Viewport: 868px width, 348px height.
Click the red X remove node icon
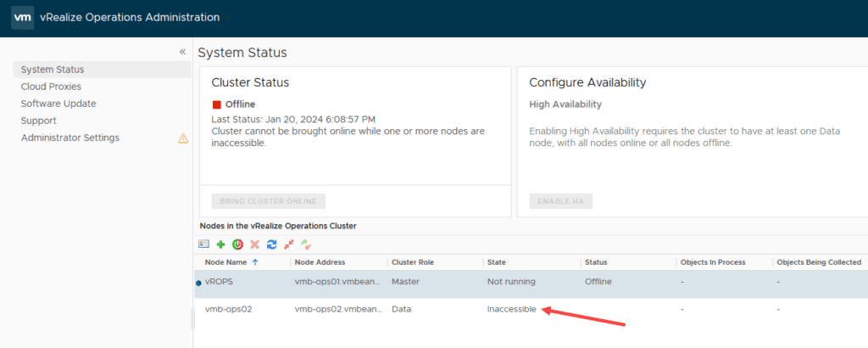click(254, 244)
